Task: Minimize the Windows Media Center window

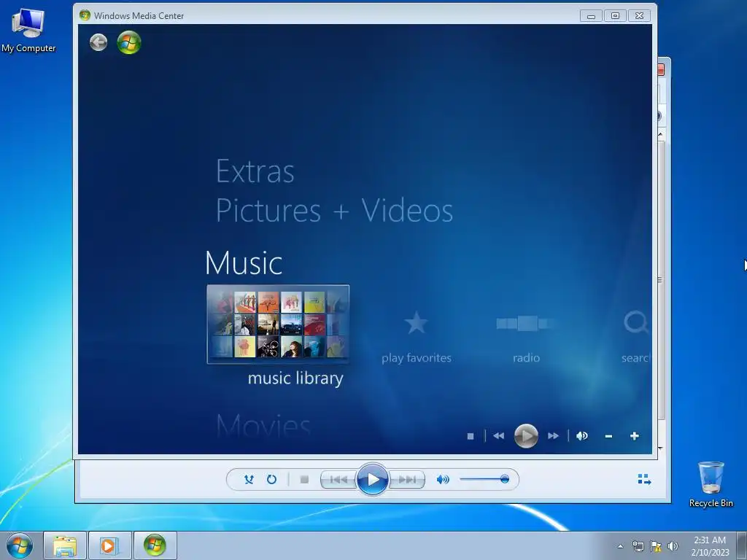Action: pos(591,16)
